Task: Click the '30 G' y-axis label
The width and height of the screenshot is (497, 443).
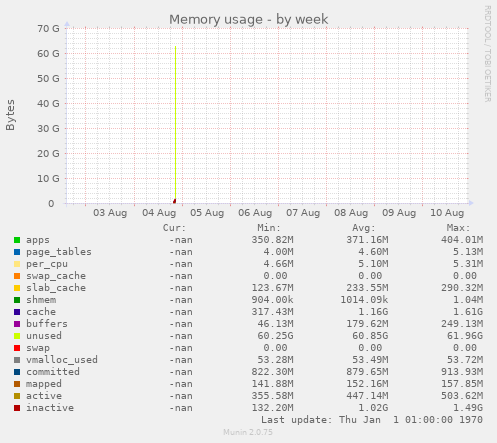Action: pyautogui.click(x=48, y=129)
